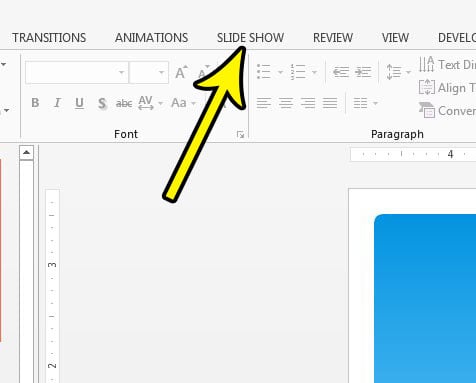
Task: Expand the font name dropdown arrow
Action: [x=122, y=72]
